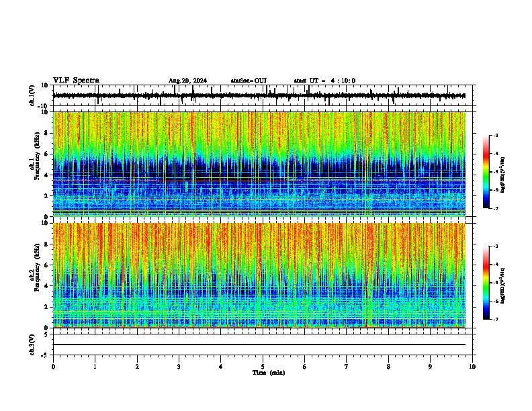This screenshot has width=532, height=411.
Task: Click the time-axis tick label "7"
Action: pyautogui.click(x=347, y=367)
